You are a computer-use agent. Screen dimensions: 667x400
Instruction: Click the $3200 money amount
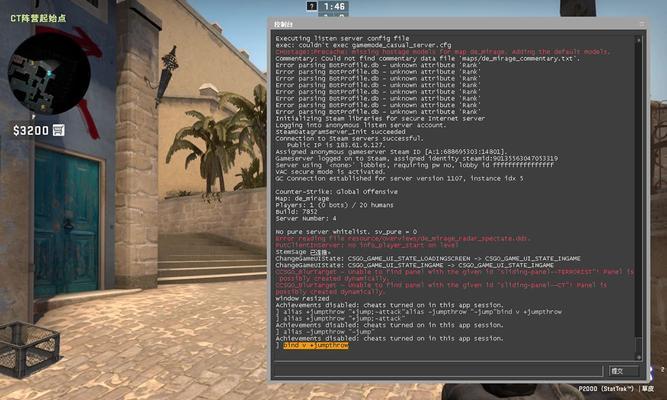coord(31,130)
